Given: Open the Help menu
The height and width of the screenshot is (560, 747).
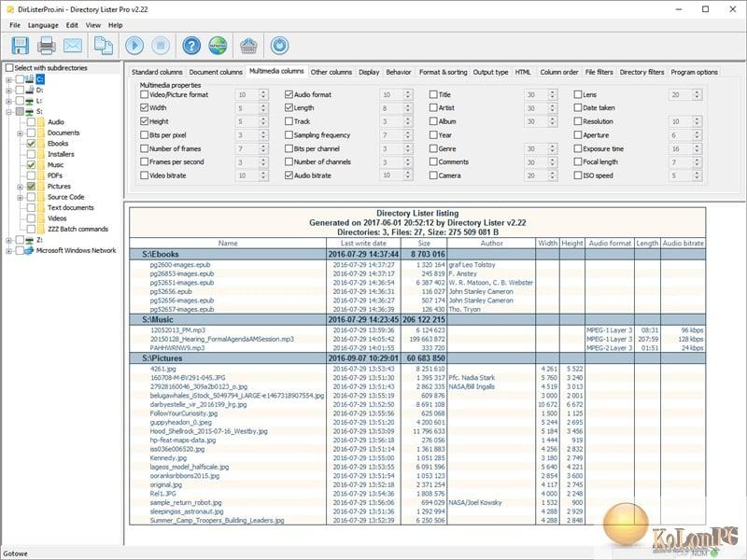Looking at the screenshot, I should coord(115,25).
